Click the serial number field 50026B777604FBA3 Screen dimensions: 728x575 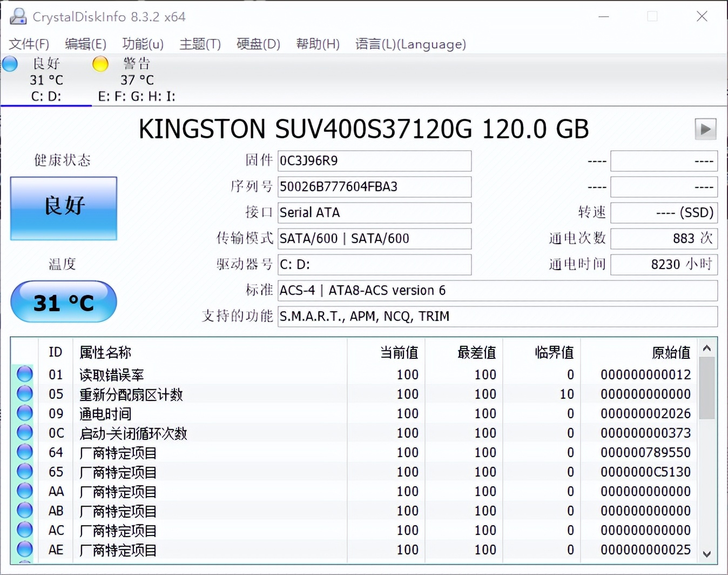point(374,187)
